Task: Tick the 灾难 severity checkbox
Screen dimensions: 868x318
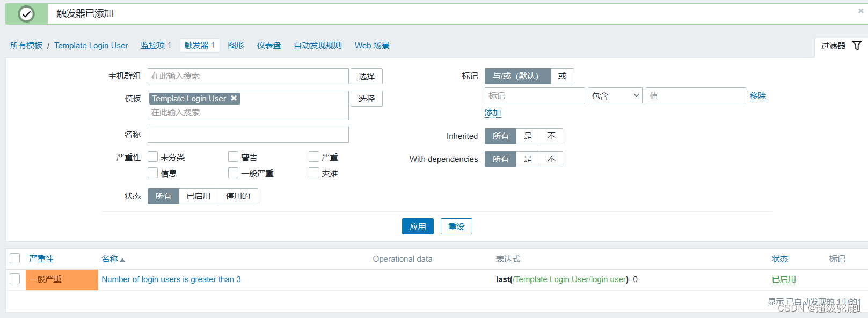Action: [x=314, y=173]
